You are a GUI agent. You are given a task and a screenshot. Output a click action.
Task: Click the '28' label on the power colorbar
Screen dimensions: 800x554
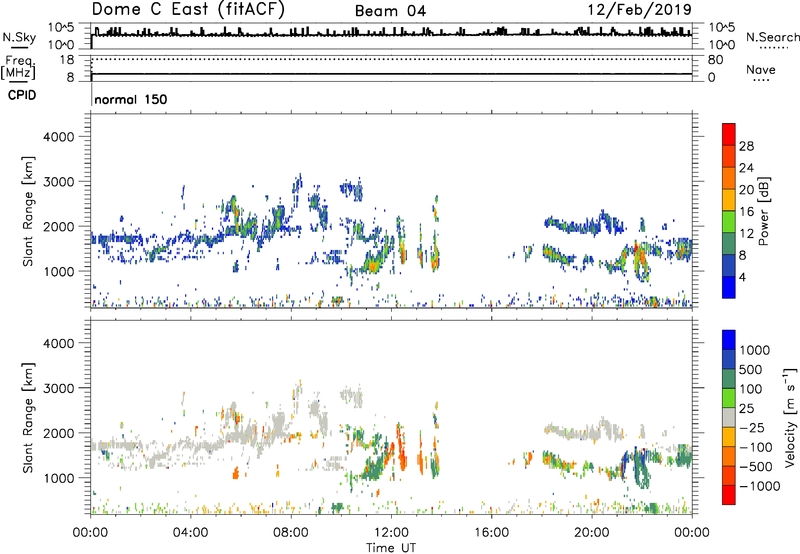pos(746,146)
